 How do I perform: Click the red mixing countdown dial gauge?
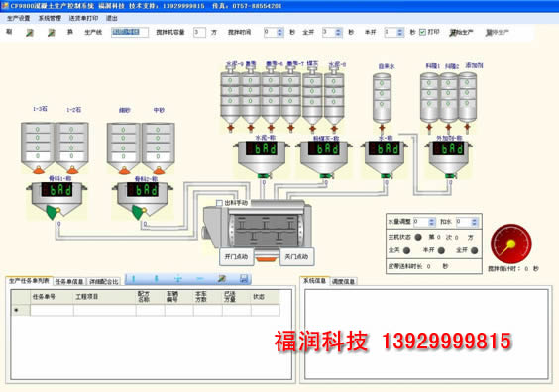(511, 245)
